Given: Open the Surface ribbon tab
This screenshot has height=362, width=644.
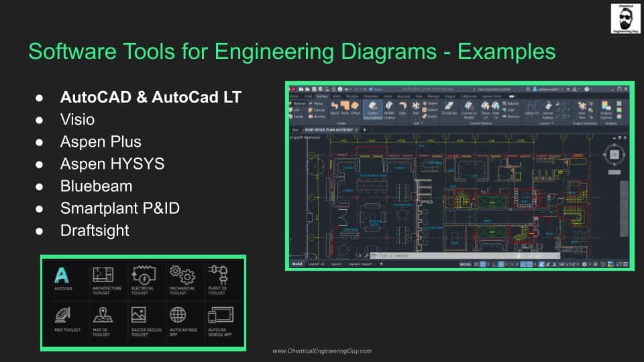Looking at the screenshot, I should pos(323,97).
